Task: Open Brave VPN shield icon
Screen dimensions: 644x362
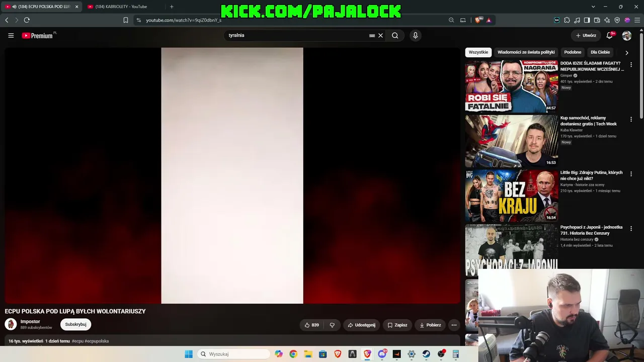Action: 617,20
